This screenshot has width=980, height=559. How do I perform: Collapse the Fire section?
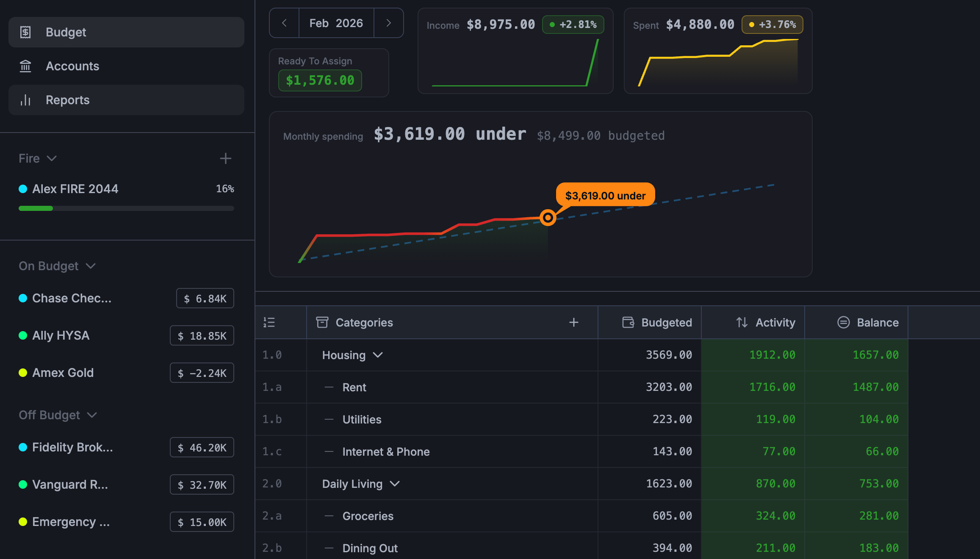[52, 158]
